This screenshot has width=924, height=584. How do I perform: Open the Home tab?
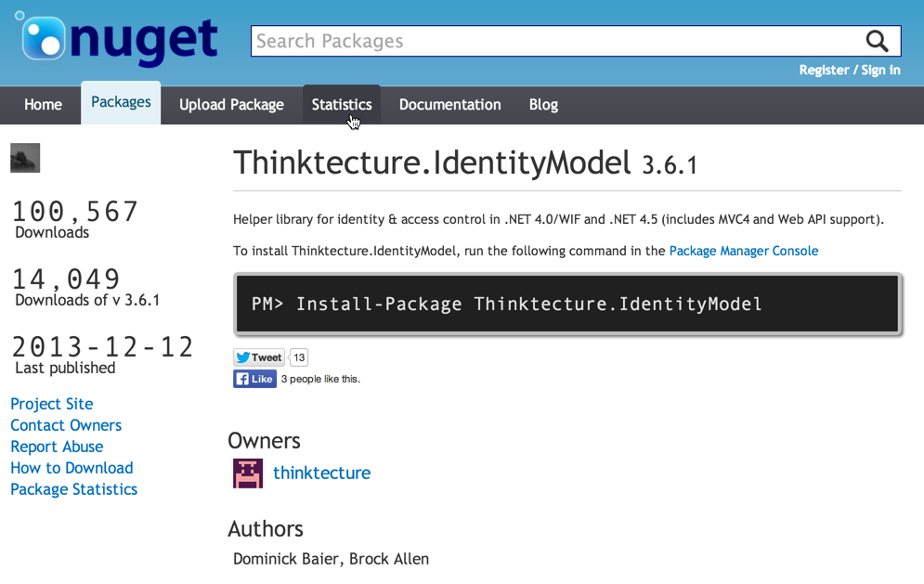pyautogui.click(x=43, y=105)
